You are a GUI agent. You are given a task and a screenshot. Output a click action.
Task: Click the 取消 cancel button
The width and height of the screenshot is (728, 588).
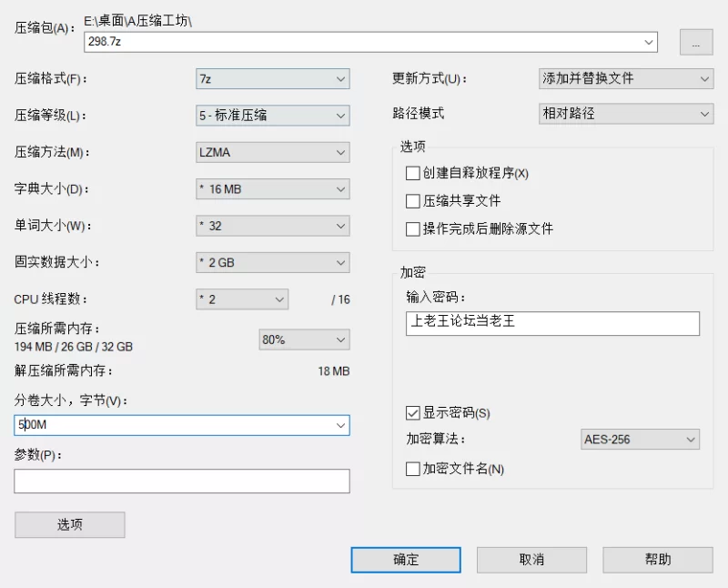click(531, 560)
